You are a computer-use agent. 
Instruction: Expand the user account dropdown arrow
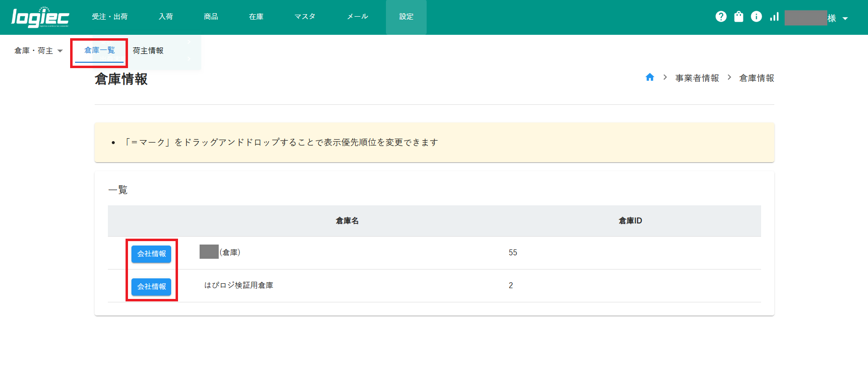click(x=845, y=19)
